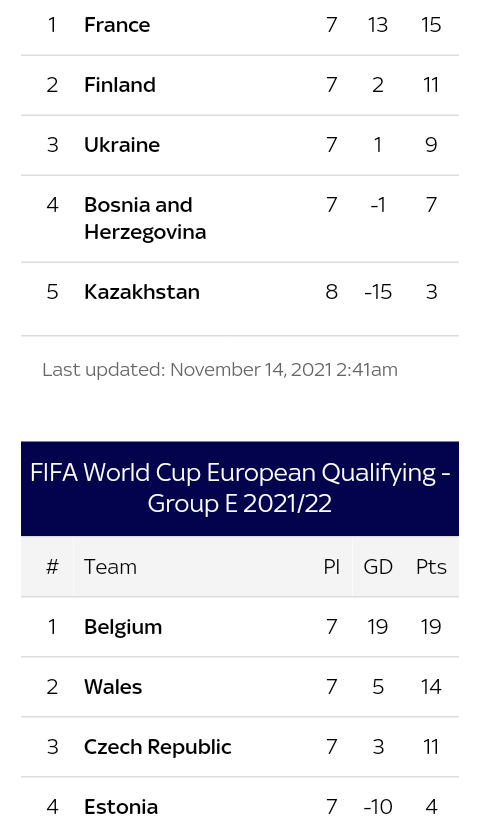Click the # rank column header
Image resolution: width=480 pixels, height=820 pixels.
tap(52, 567)
